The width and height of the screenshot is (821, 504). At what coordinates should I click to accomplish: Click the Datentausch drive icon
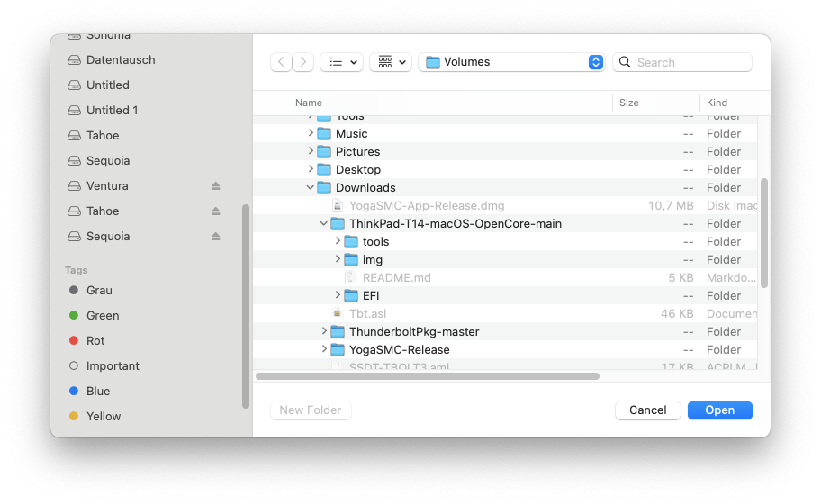75,59
